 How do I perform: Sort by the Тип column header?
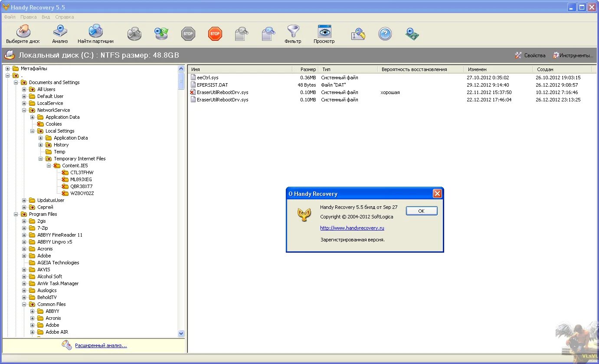point(348,69)
